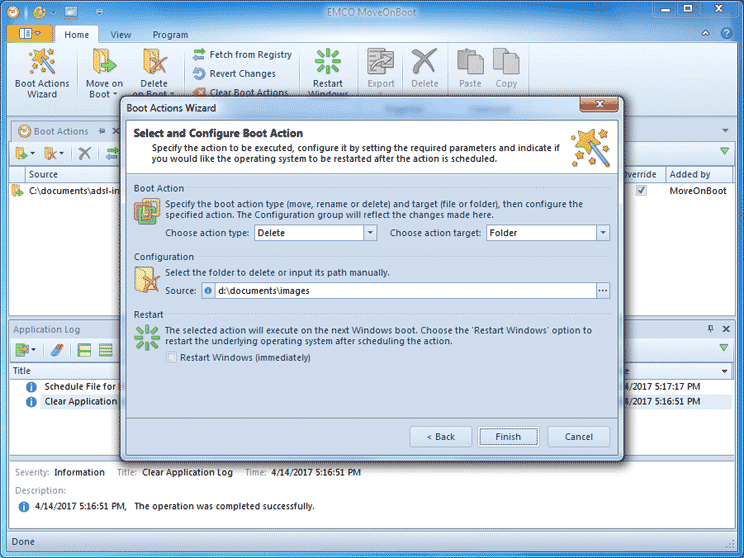Click info icon beside Source field
Screen dimensions: 744x558
(208, 290)
